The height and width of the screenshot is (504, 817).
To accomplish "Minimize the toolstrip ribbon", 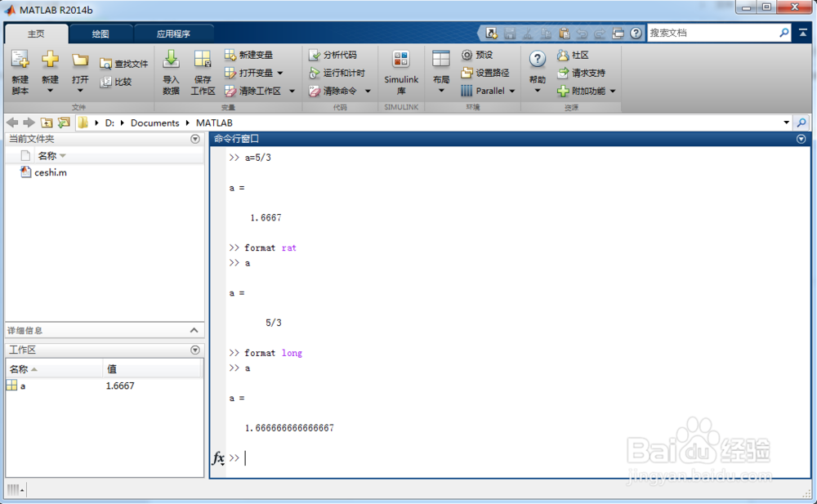I will pyautogui.click(x=803, y=33).
